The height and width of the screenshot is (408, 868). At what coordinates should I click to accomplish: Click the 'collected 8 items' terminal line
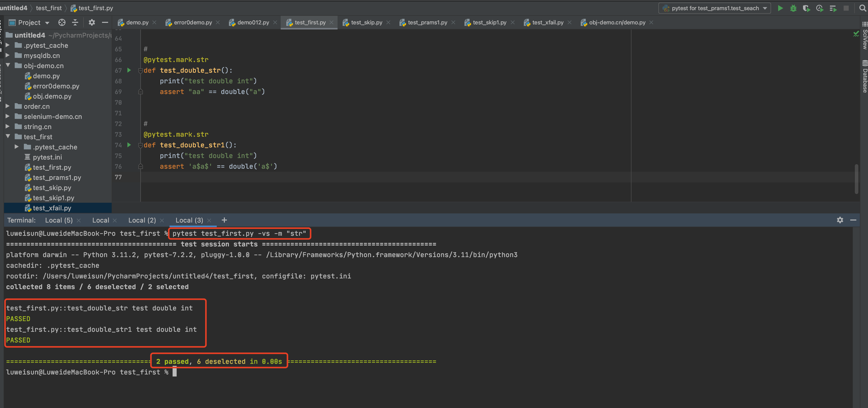(97, 287)
